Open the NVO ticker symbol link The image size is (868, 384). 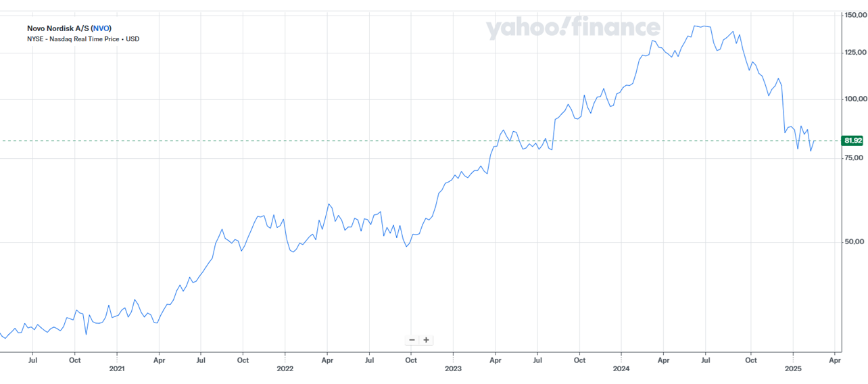coord(102,28)
